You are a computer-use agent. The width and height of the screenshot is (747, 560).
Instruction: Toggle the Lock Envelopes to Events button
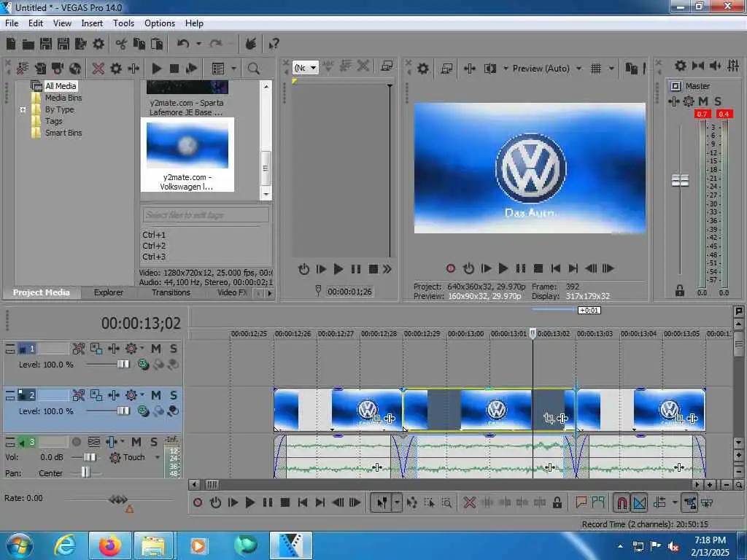690,502
